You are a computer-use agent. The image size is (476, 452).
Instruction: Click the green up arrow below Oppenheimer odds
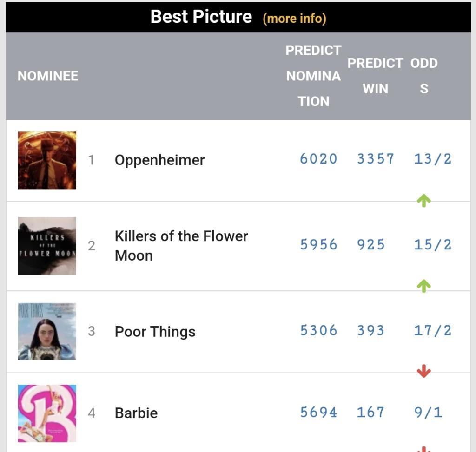pos(424,201)
